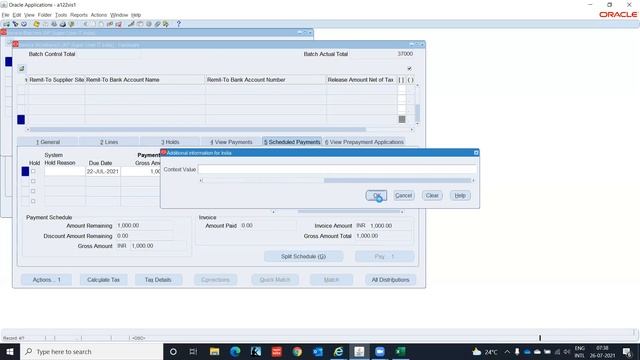Click the Actions... 1 button
The image size is (640, 360).
(47, 280)
